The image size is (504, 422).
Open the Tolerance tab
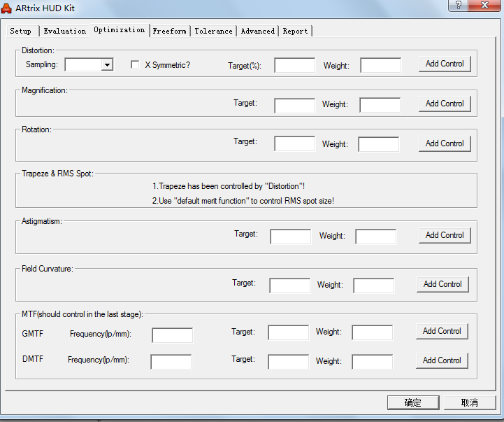pyautogui.click(x=213, y=31)
